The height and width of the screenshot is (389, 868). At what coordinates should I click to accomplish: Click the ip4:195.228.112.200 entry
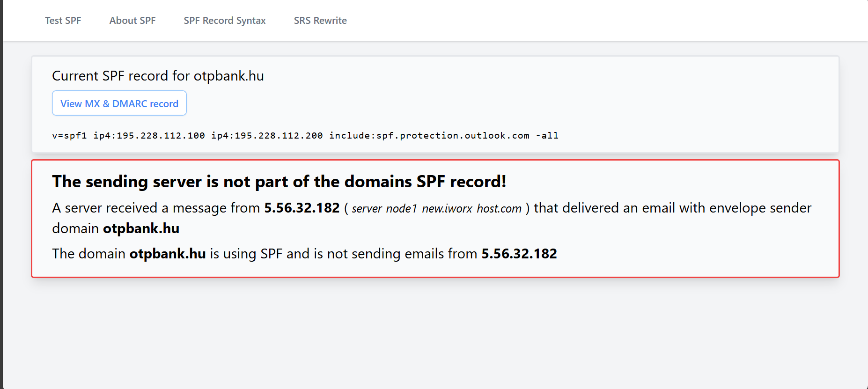pyautogui.click(x=267, y=136)
